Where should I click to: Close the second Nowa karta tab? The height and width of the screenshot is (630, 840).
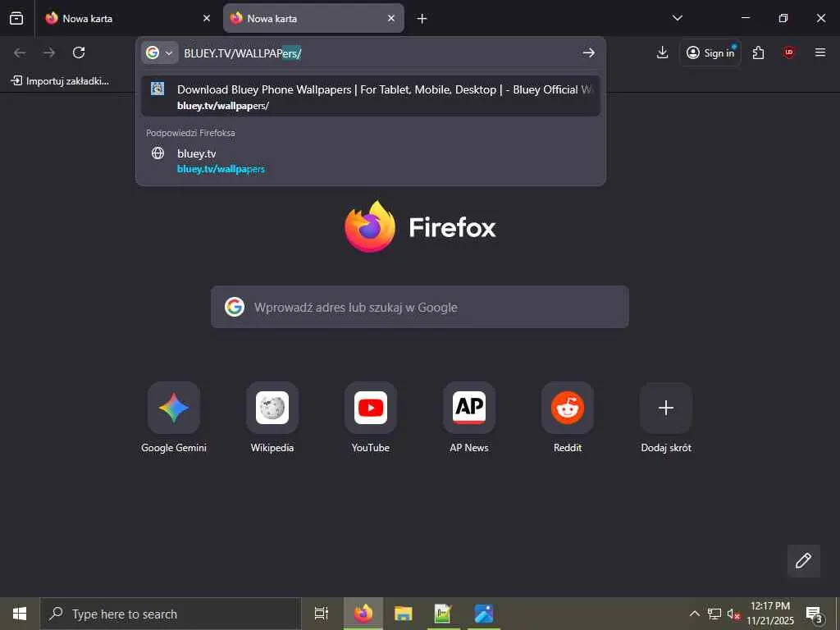click(x=391, y=18)
